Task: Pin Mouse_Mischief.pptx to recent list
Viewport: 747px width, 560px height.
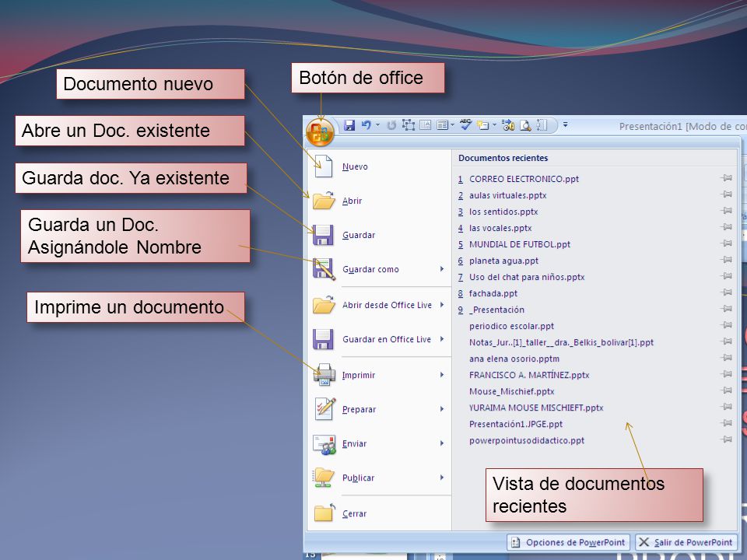Action: click(726, 390)
